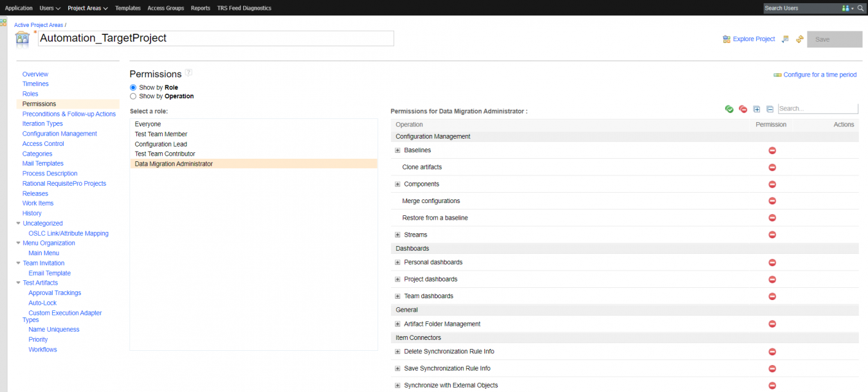This screenshot has height=392, width=868.
Task: Click the green grant-all permissions icon
Action: (x=729, y=109)
